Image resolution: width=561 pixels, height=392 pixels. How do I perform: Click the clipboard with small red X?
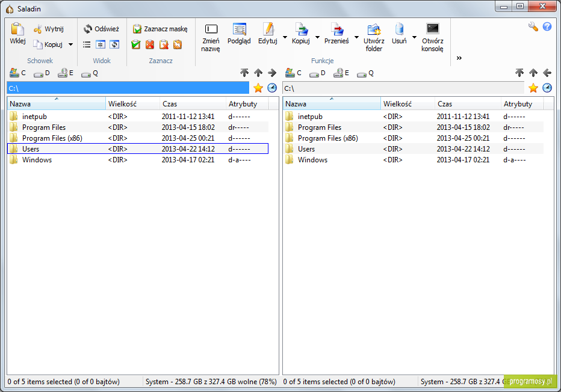pos(164,44)
